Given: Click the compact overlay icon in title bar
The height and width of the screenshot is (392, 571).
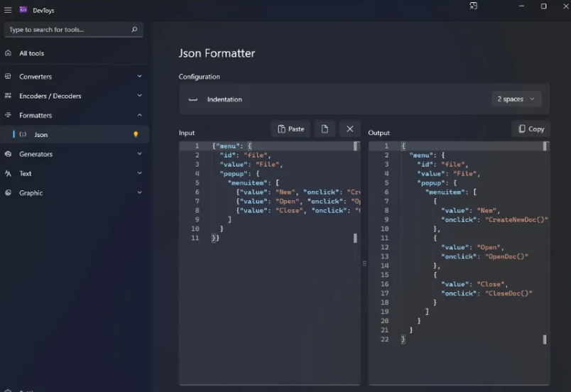Looking at the screenshot, I should (474, 6).
